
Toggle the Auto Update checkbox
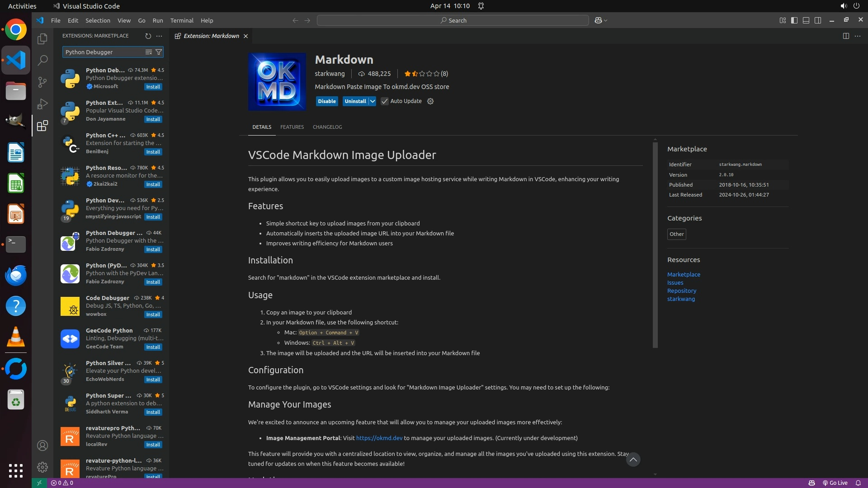385,101
